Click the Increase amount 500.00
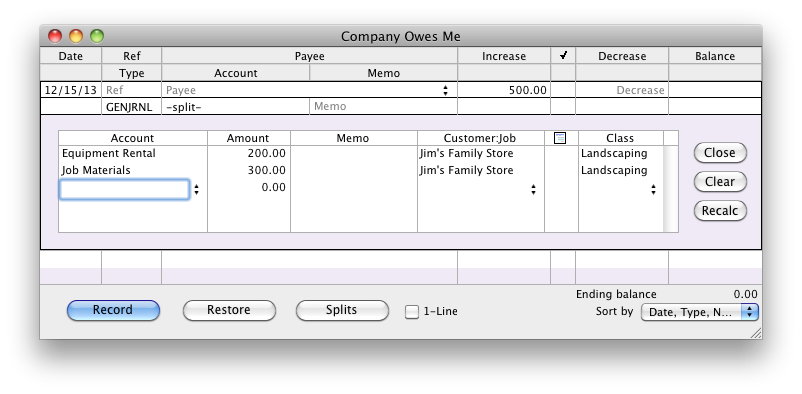Screen dimensions: 802x394 coord(527,90)
